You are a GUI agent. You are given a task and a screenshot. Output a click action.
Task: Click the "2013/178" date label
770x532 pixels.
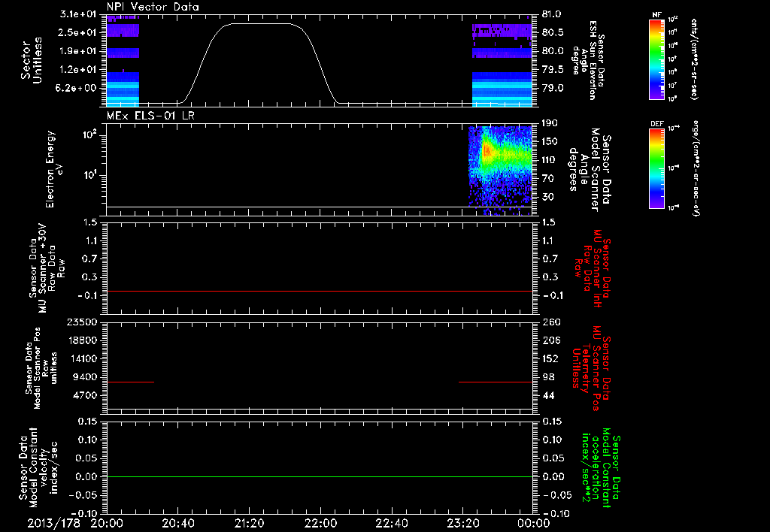click(53, 523)
